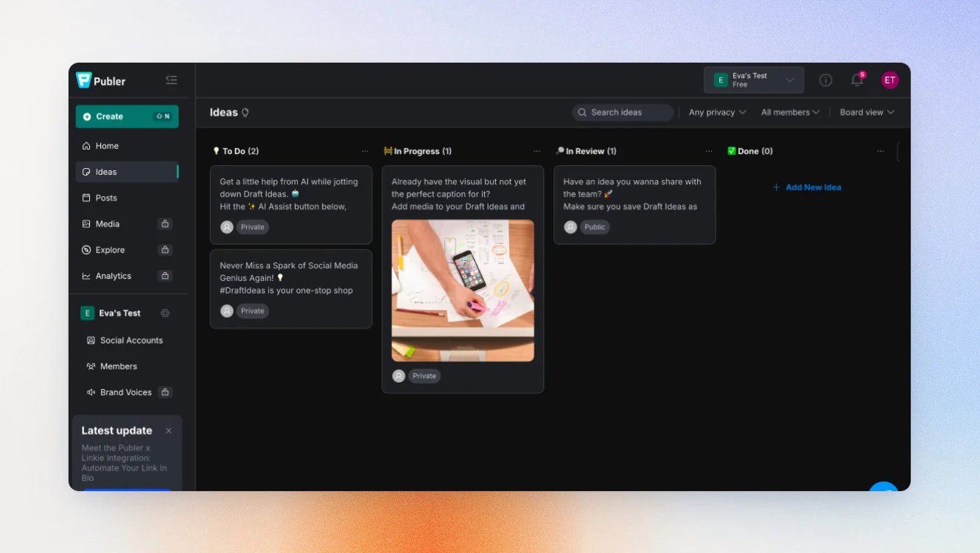980x553 pixels.
Task: Open workspace settings gear beside Eva's Test
Action: 165,313
